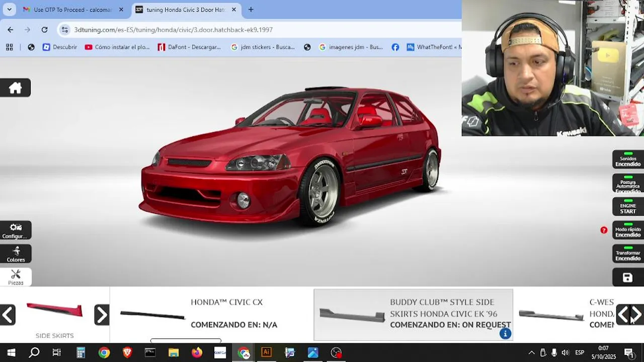Go to next part category after Side Skirts

coord(102,315)
